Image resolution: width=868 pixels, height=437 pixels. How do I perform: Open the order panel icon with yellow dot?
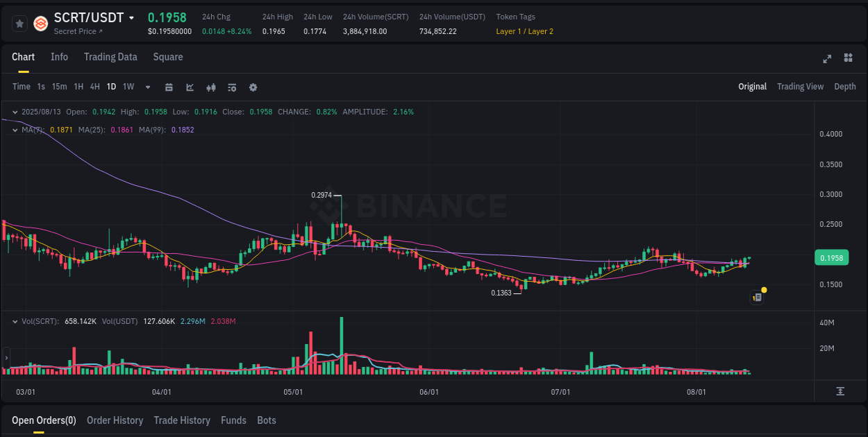(x=756, y=297)
